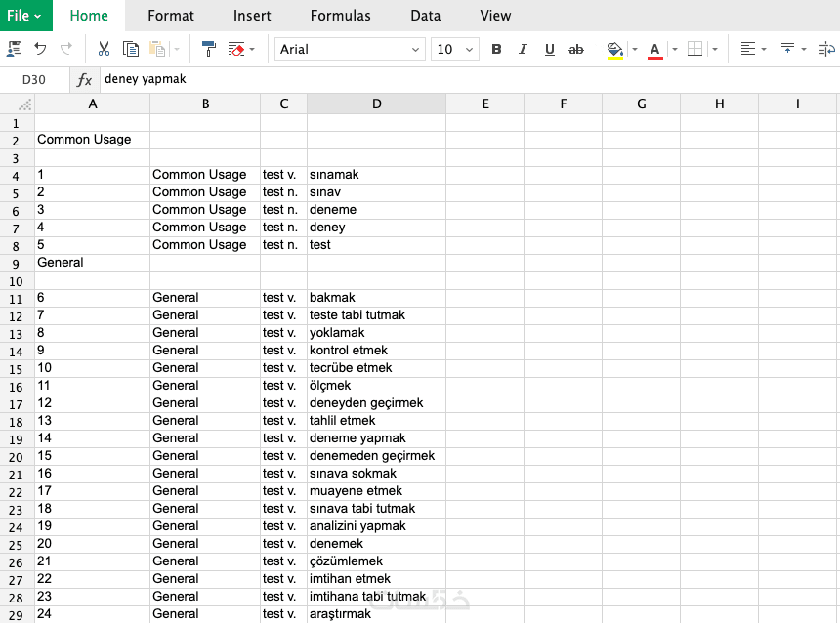Switch to the View tab
The height and width of the screenshot is (623, 840).
[x=495, y=16]
